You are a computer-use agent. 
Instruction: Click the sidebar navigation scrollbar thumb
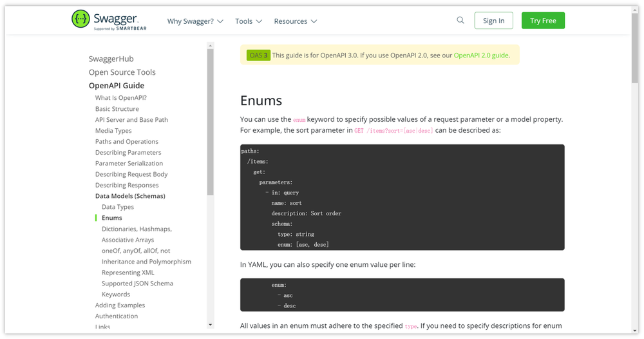(x=211, y=122)
